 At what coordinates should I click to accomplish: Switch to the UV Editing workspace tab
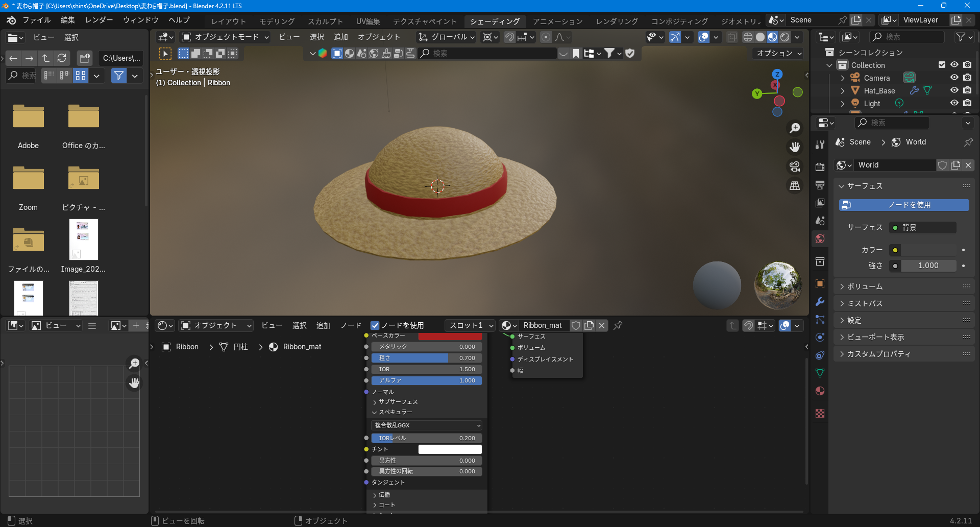[x=368, y=21]
